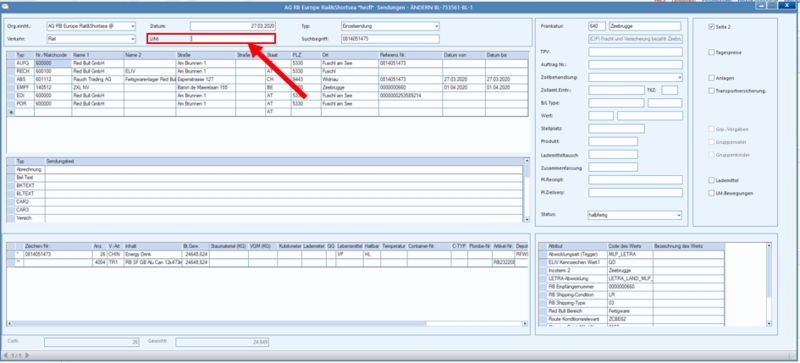The height and width of the screenshot is (363, 800).
Task: Click the Stellplatz input field
Action: click(x=616, y=128)
